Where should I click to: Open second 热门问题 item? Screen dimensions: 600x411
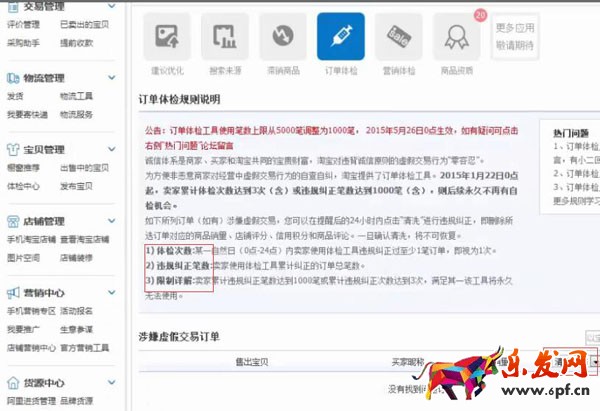click(x=576, y=174)
